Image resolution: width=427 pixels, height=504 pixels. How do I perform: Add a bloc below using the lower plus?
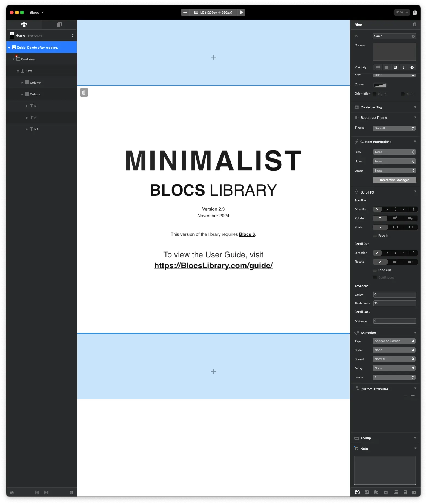(213, 371)
